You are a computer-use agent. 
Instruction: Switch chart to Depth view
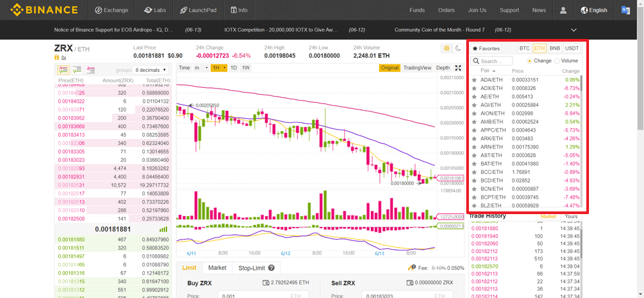(443, 68)
